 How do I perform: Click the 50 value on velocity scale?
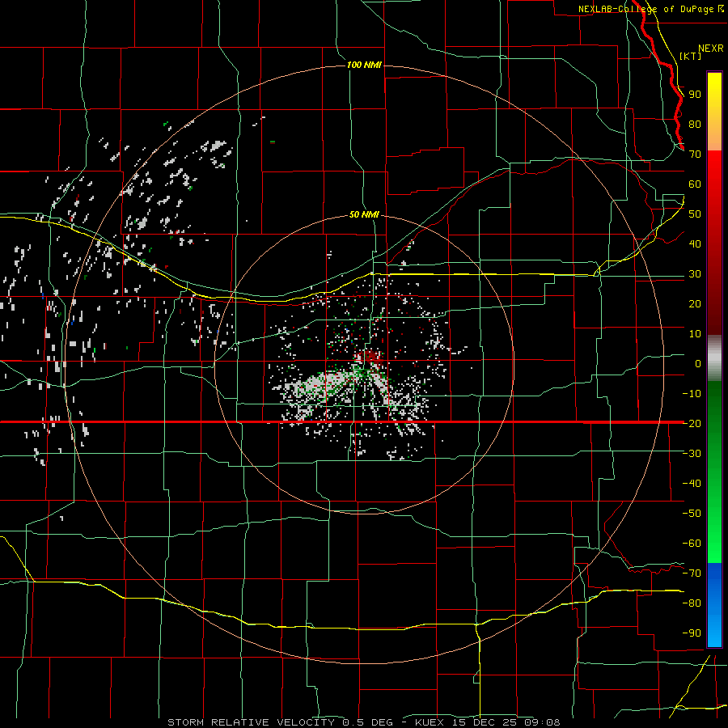click(x=695, y=214)
